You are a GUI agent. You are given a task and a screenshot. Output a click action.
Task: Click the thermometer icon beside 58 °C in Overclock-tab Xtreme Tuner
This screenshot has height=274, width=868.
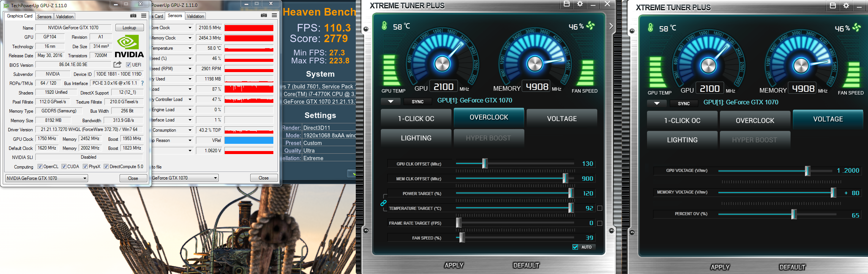click(384, 26)
